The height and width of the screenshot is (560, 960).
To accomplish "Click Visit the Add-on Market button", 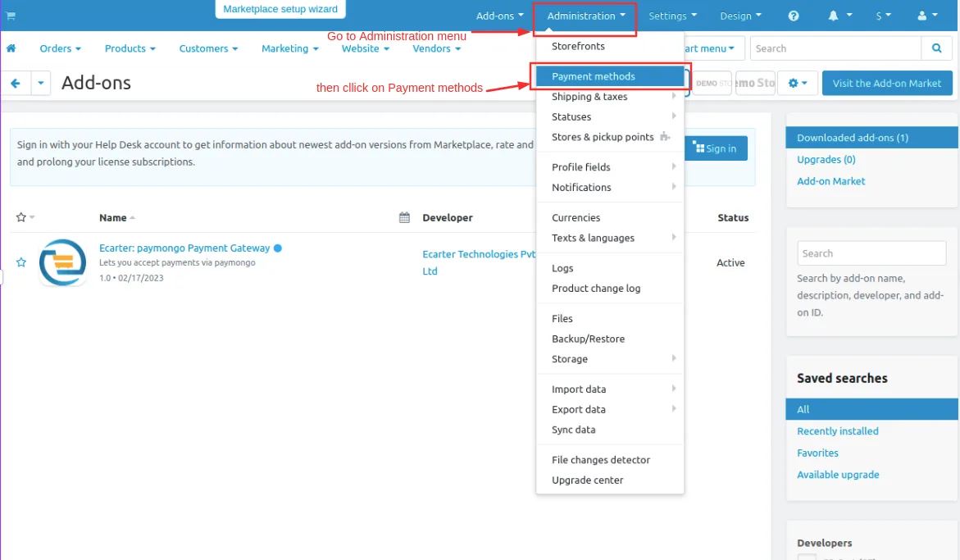I will [887, 84].
